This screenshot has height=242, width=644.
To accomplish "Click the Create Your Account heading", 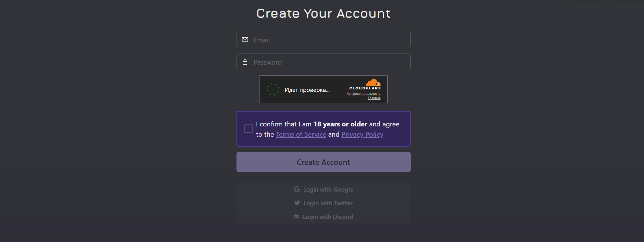I will pyautogui.click(x=324, y=13).
